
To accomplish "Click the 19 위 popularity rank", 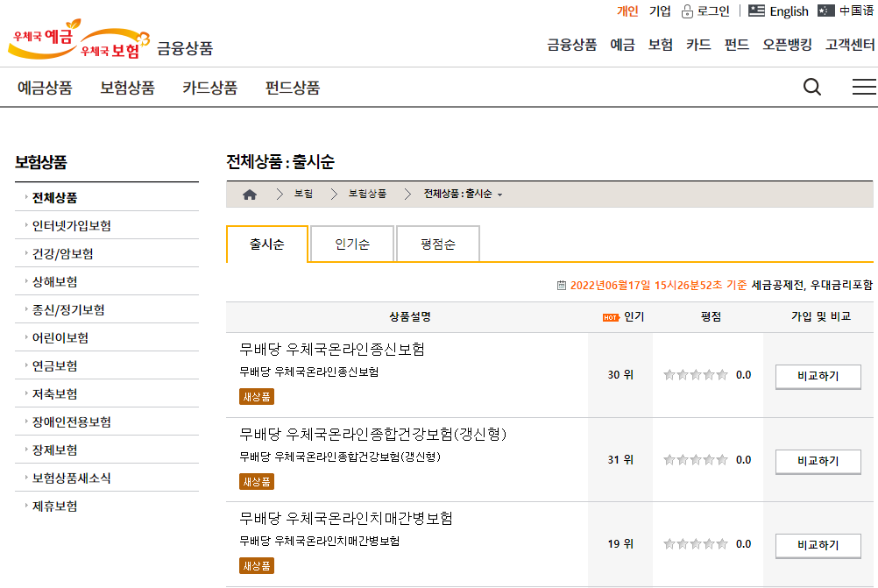I will (620, 544).
